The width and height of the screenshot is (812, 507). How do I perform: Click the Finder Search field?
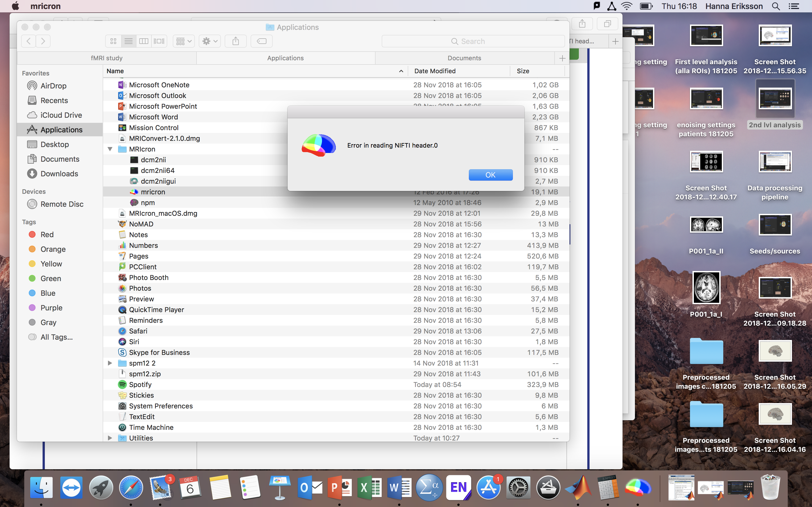pyautogui.click(x=473, y=41)
